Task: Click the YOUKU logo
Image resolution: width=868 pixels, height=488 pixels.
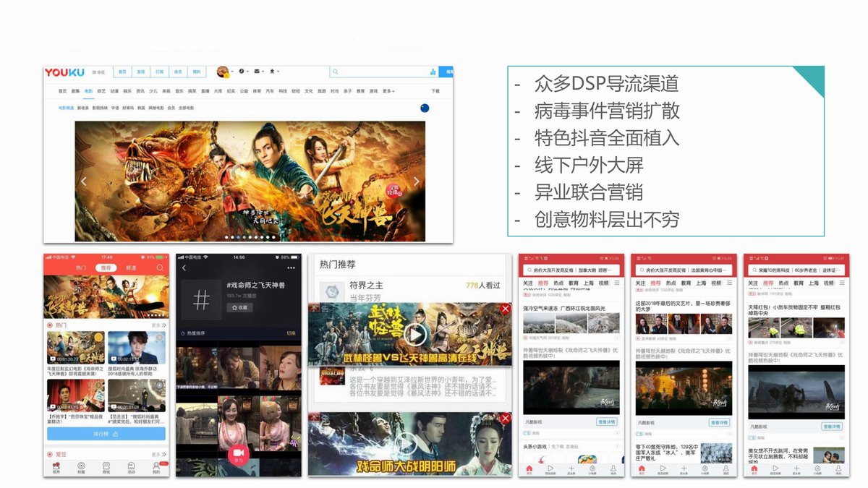Action: coord(64,72)
